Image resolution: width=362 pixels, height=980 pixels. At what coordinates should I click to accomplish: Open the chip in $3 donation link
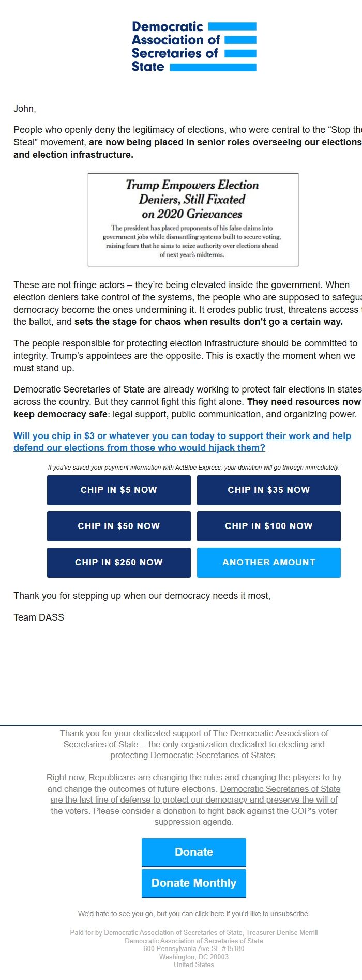pos(182,442)
